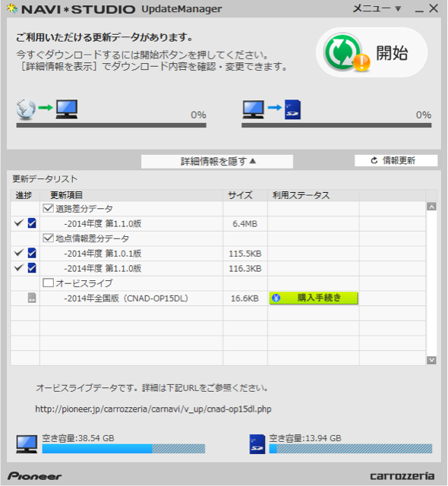Open the pioneer.jp cnad-op15dl.php URL
448x486 pixels.
[x=153, y=409]
